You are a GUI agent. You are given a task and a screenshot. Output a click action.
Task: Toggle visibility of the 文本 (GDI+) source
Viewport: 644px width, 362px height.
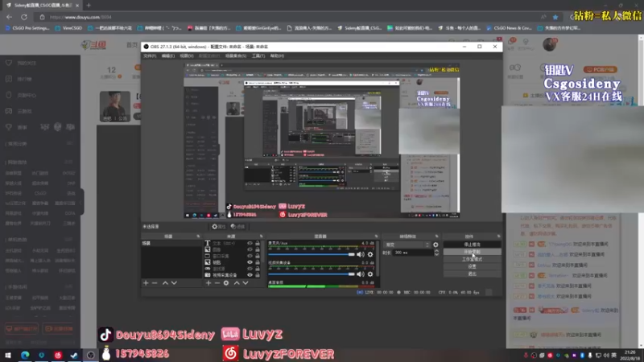[250, 244]
